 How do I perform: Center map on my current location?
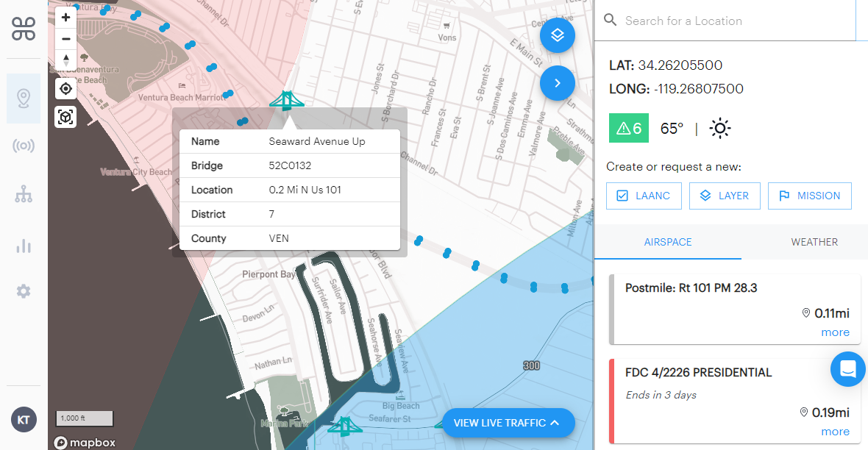pyautogui.click(x=66, y=89)
